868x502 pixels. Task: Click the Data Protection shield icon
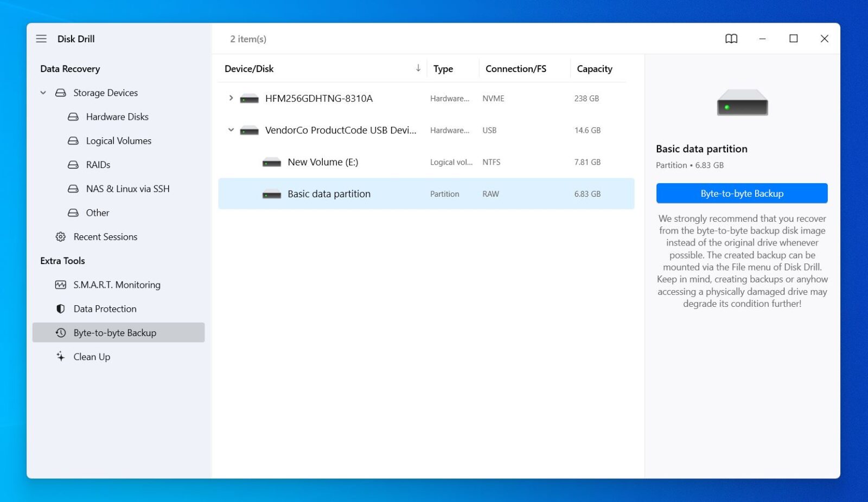(x=60, y=308)
